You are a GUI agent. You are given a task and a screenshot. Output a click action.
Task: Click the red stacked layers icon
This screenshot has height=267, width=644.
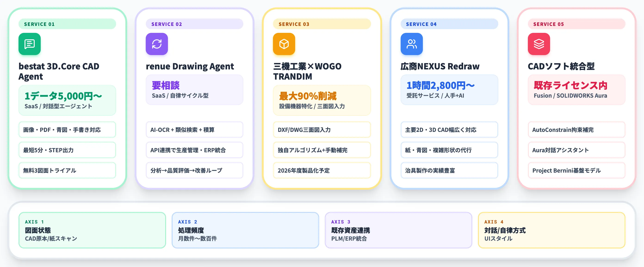[x=539, y=44]
